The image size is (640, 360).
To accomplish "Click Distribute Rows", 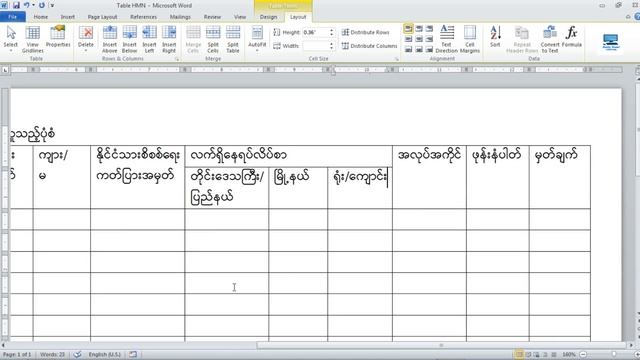I will point(365,32).
